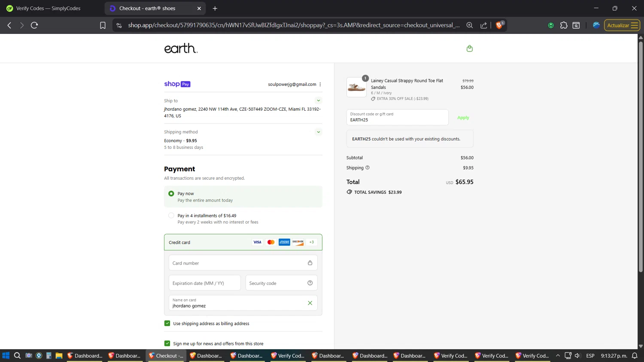Viewport: 644px width, 362px height.
Task: Click the American Express icon
Action: [x=284, y=242]
